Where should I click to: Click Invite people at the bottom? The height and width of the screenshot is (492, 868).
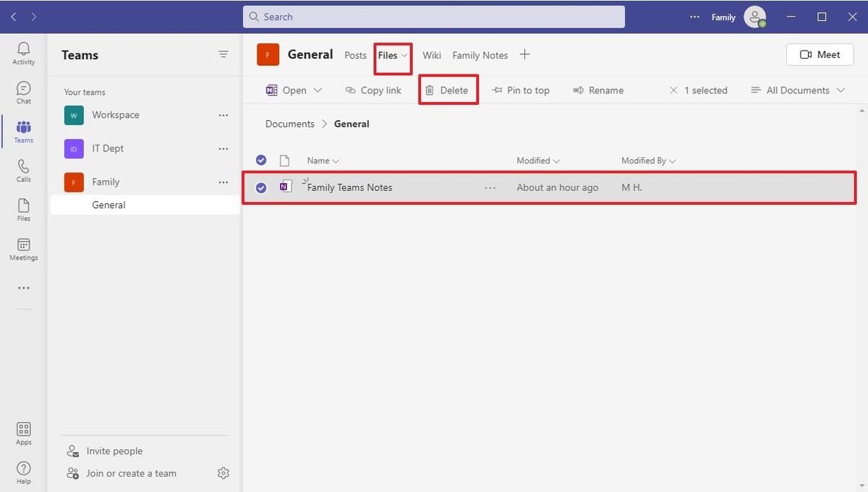point(113,450)
